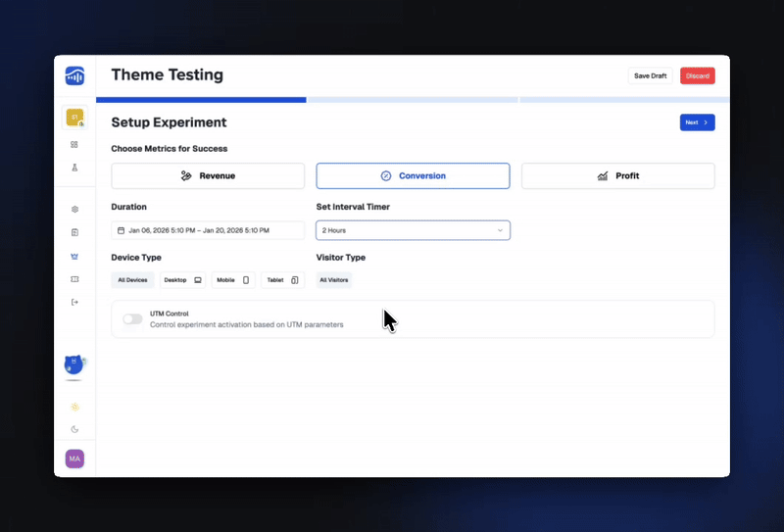The image size is (784, 532).
Task: Click calendar icon in Duration field
Action: [121, 230]
